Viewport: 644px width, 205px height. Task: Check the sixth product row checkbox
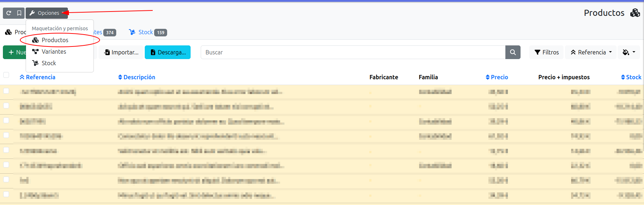pyautogui.click(x=6, y=165)
